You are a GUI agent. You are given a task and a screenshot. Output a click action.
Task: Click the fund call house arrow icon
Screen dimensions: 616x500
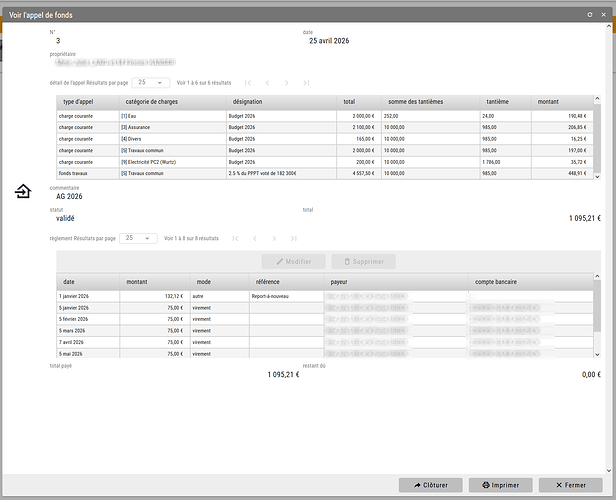point(23,191)
